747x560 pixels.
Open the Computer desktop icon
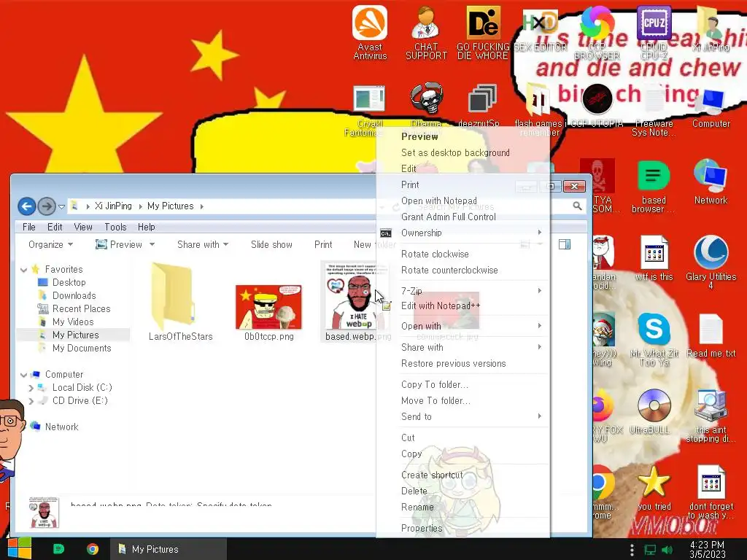[711, 108]
